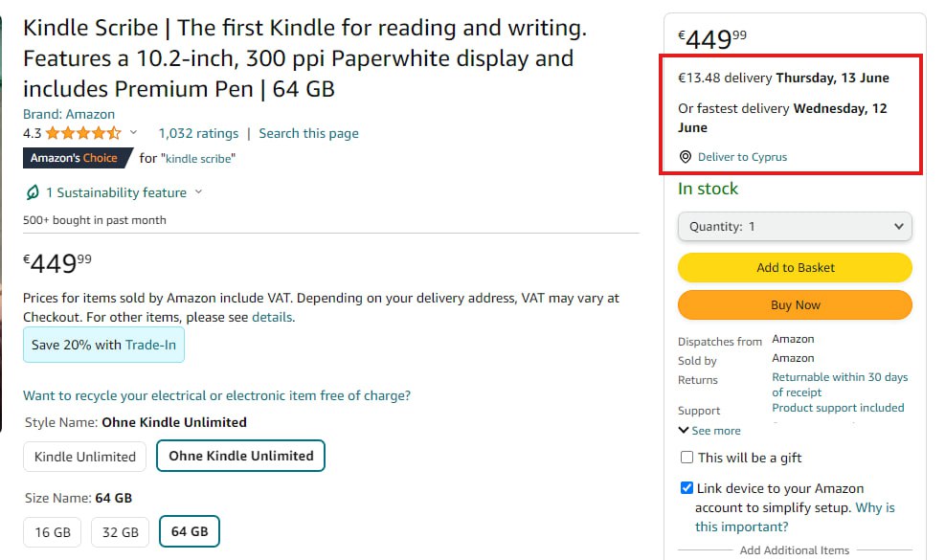Open the Brand: Amazon link
The height and width of the screenshot is (560, 945).
[x=69, y=114]
